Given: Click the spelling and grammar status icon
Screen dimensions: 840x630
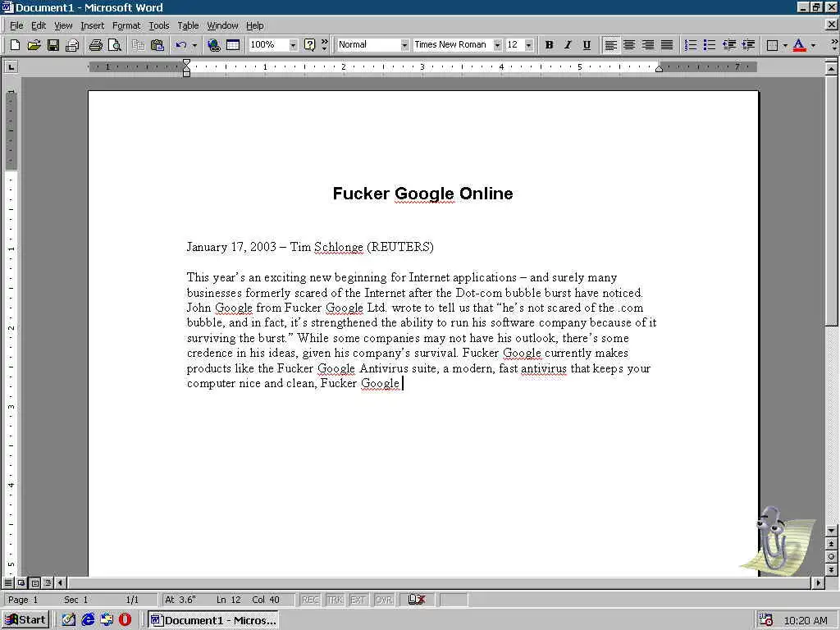Looking at the screenshot, I should click(x=416, y=600).
